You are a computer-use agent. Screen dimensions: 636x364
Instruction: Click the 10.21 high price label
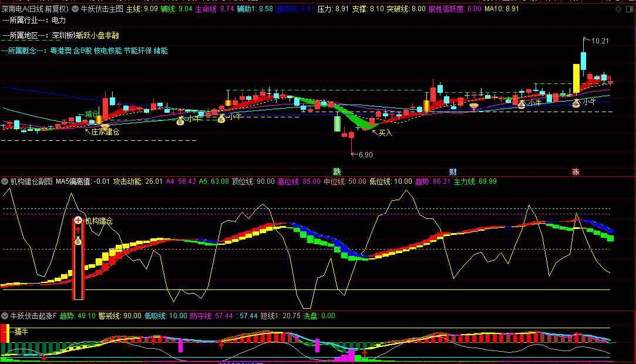click(600, 41)
